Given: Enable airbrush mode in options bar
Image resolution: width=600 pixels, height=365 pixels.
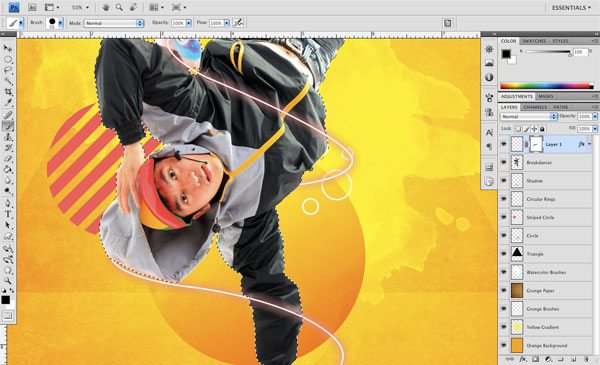Looking at the screenshot, I should [239, 23].
